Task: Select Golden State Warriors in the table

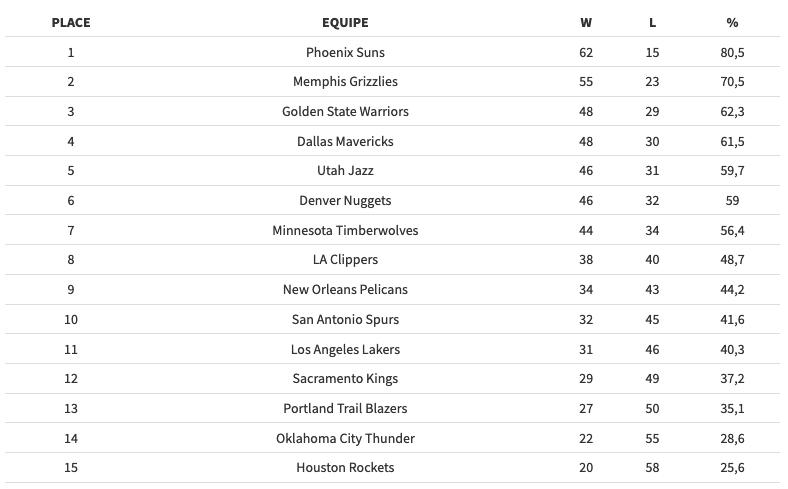Action: (x=345, y=111)
